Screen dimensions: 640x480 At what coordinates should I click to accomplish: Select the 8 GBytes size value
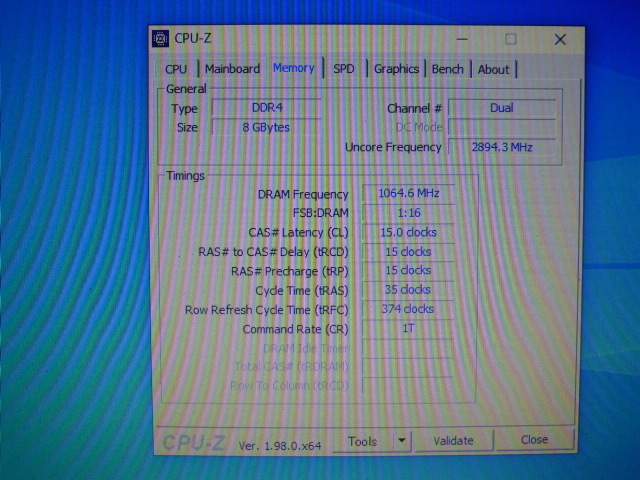point(267,127)
